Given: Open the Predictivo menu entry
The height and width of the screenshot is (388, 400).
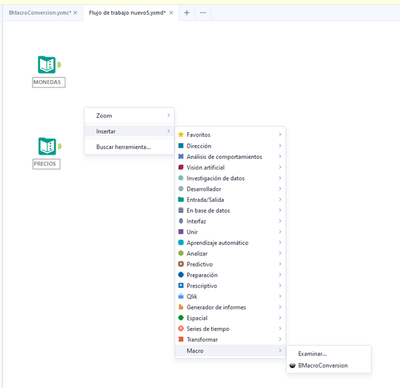Looking at the screenshot, I should pyautogui.click(x=230, y=264).
